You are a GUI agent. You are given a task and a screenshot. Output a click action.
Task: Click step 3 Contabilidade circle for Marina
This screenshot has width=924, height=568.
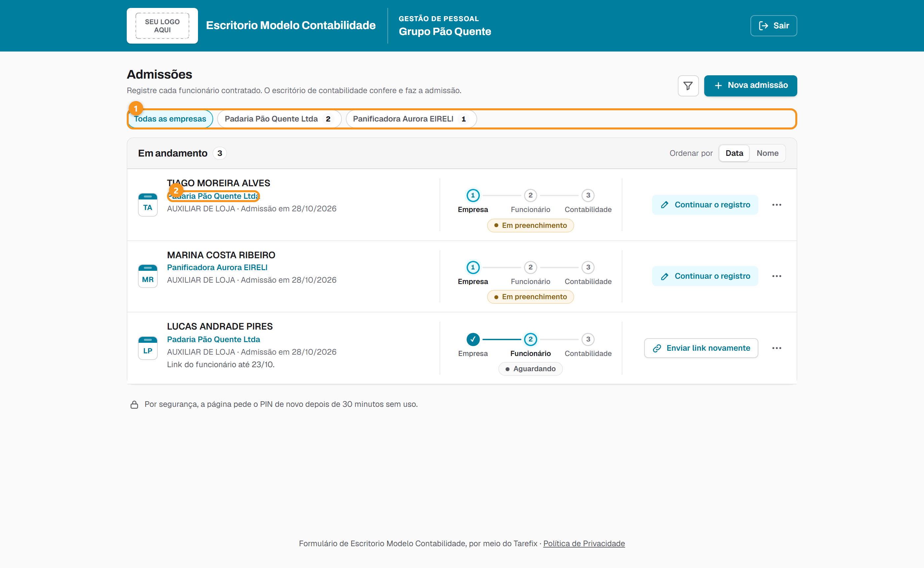(x=588, y=267)
